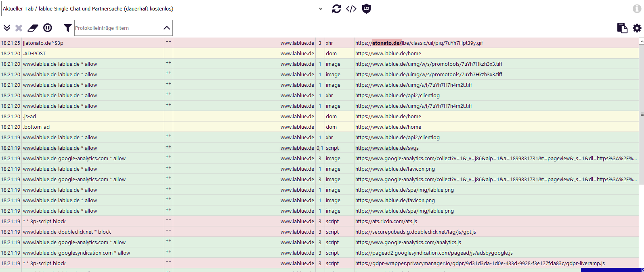Click the ats.rlcdn.com/ats.js blocked entry
Screen dimensions: 644x272
coord(386,222)
